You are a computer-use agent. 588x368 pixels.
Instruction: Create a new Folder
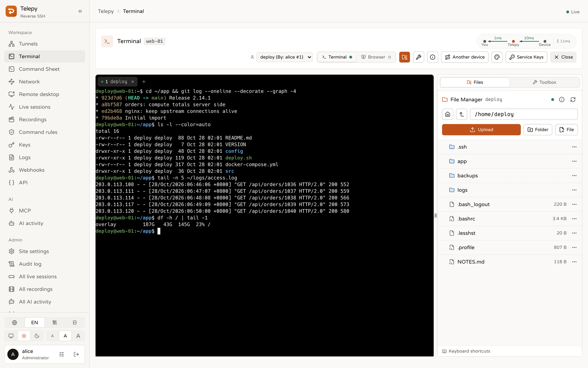point(538,130)
